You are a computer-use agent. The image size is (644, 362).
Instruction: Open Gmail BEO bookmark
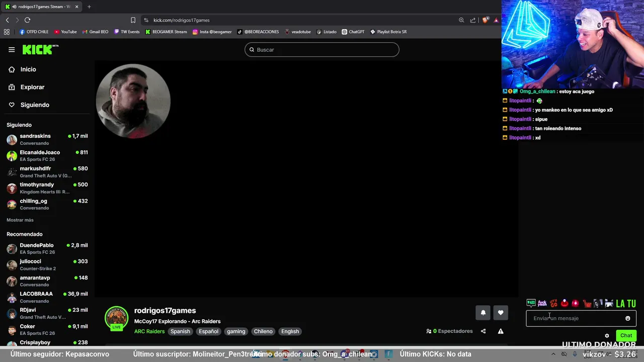95,32
